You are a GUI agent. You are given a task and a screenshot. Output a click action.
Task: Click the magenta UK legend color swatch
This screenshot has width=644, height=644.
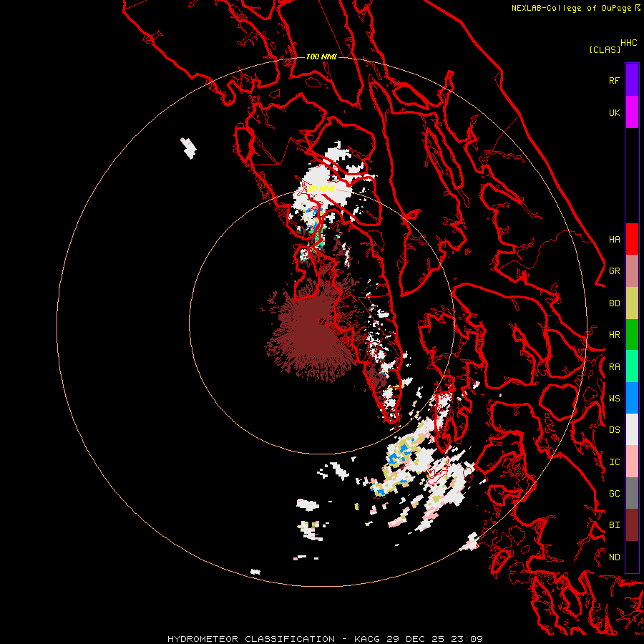632,112
